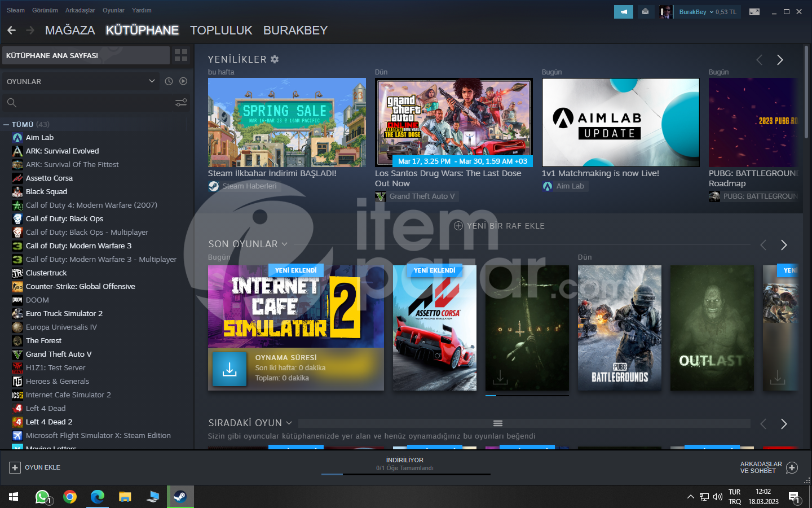Viewport: 812px width, 508px height.
Task: Open Google Chrome from the taskbar
Action: (70, 497)
